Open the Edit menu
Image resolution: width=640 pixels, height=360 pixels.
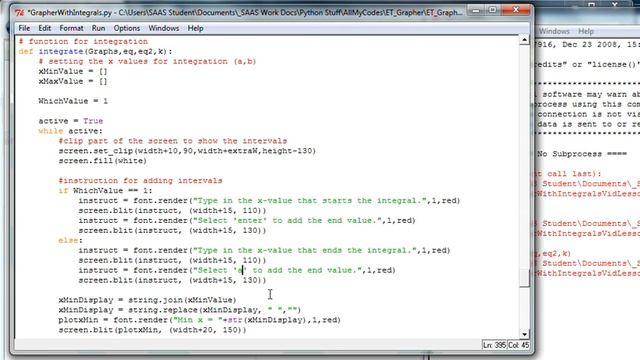44,28
